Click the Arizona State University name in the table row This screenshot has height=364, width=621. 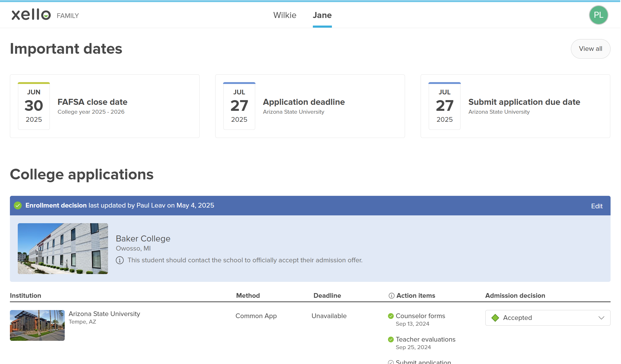click(x=104, y=314)
